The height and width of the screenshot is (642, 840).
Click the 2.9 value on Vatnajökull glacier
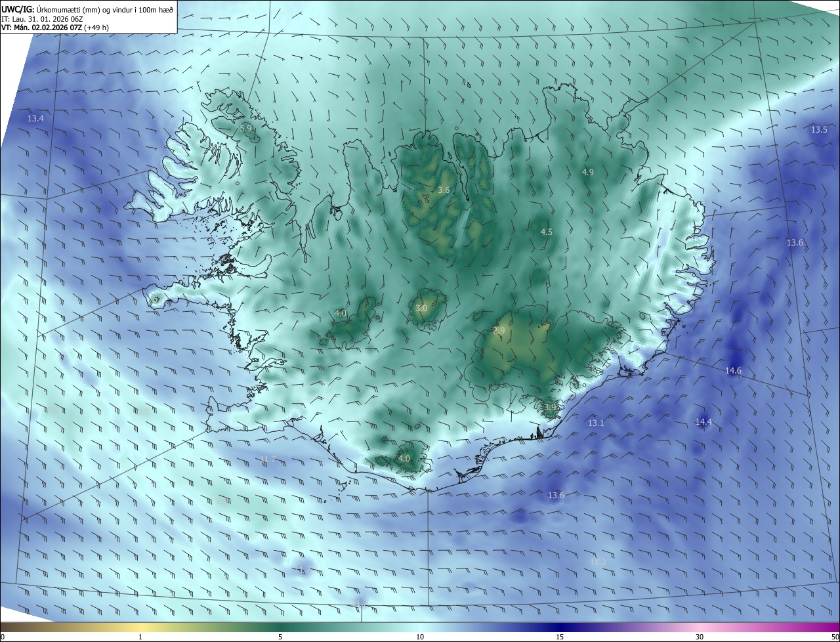(x=499, y=330)
